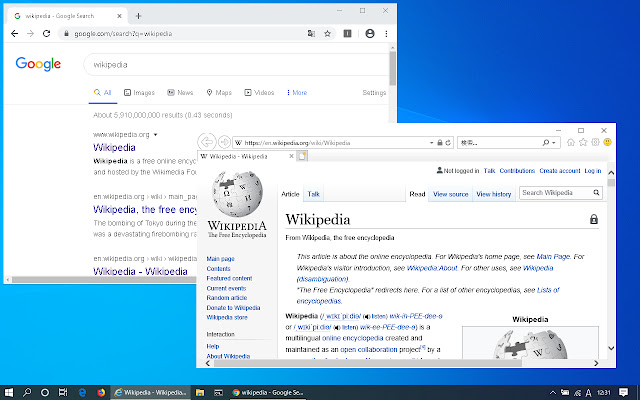The image size is (640, 400).
Task: Open Chrome's three-dot menu
Action: 387,33
